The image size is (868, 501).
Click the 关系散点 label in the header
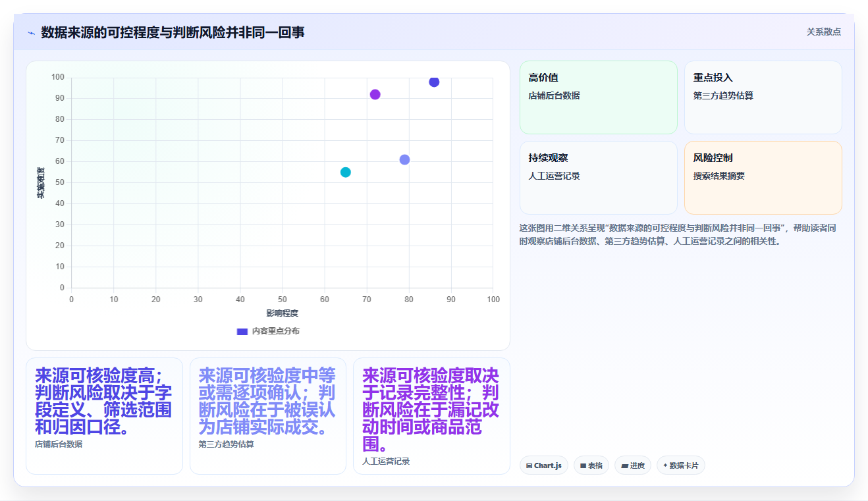coord(823,32)
